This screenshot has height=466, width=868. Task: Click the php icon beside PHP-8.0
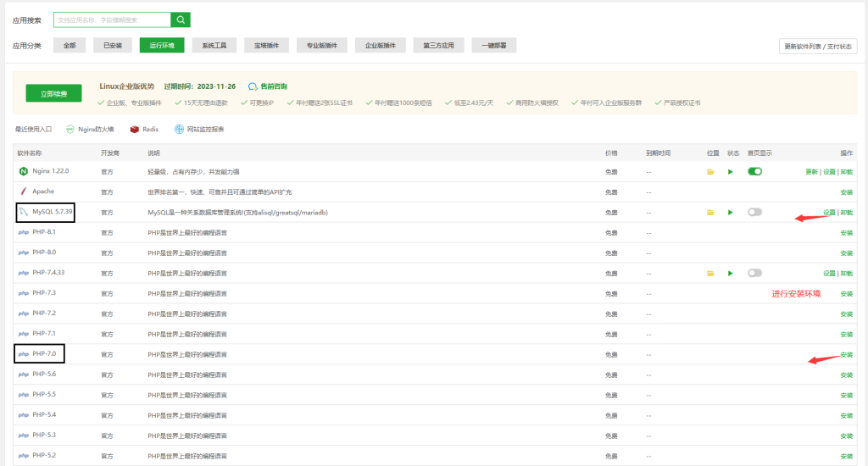point(23,253)
